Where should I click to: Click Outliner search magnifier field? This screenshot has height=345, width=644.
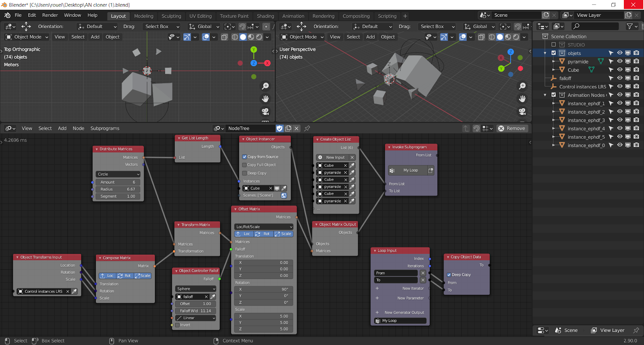point(595,26)
